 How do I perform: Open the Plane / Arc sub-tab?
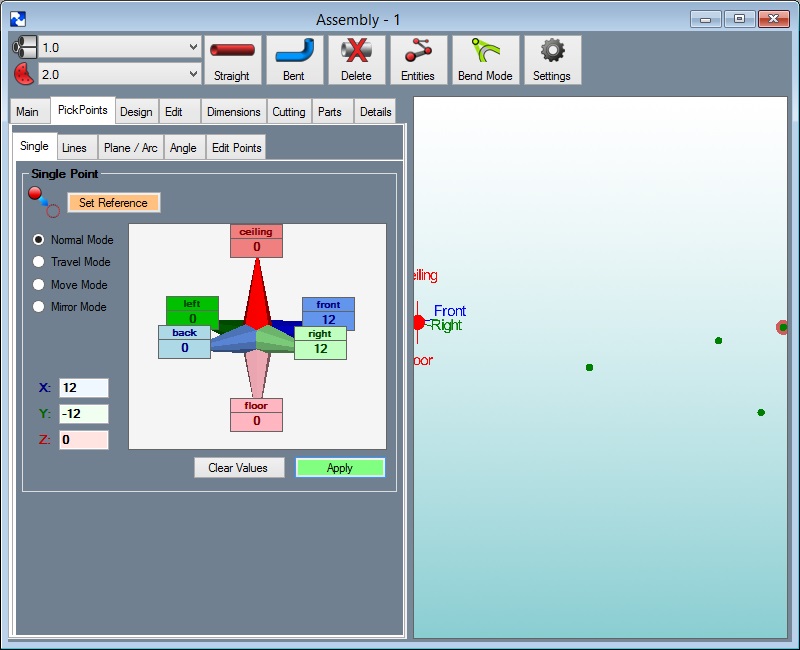(131, 147)
